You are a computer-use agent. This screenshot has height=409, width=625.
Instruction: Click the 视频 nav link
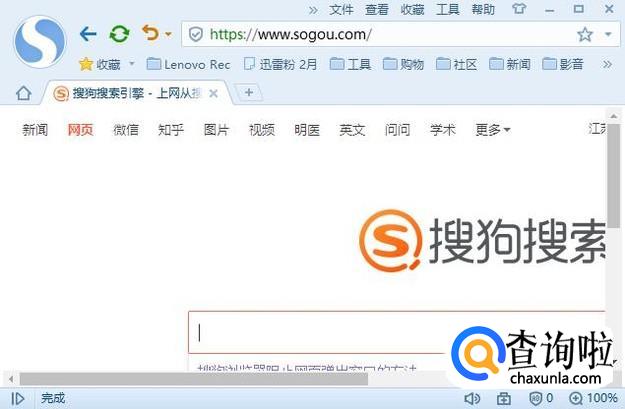pyautogui.click(x=261, y=130)
